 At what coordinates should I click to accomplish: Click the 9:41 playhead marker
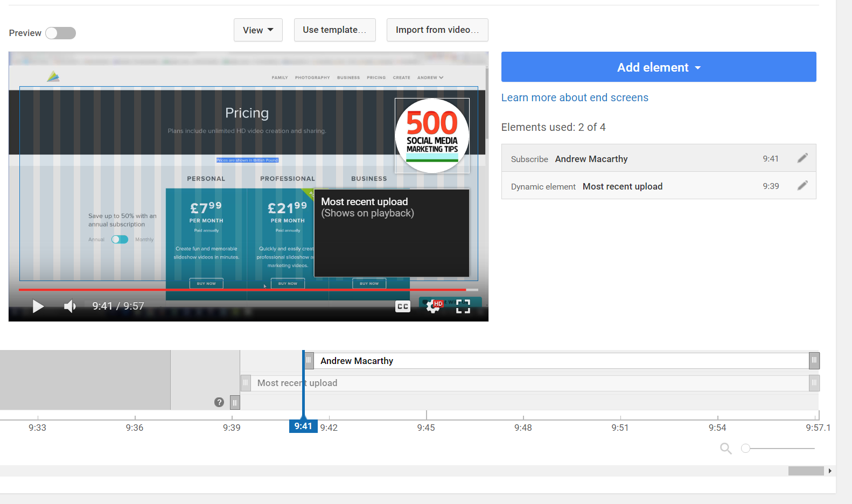click(303, 426)
